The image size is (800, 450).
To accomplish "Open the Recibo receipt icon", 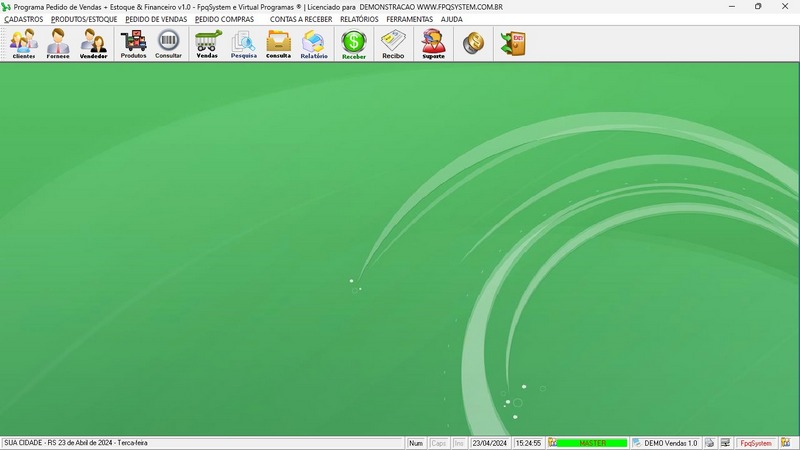I will [393, 44].
